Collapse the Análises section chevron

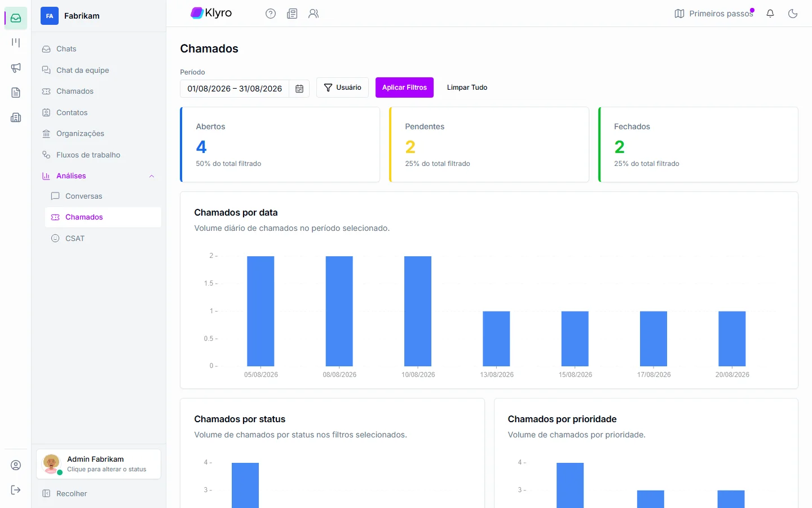152,176
